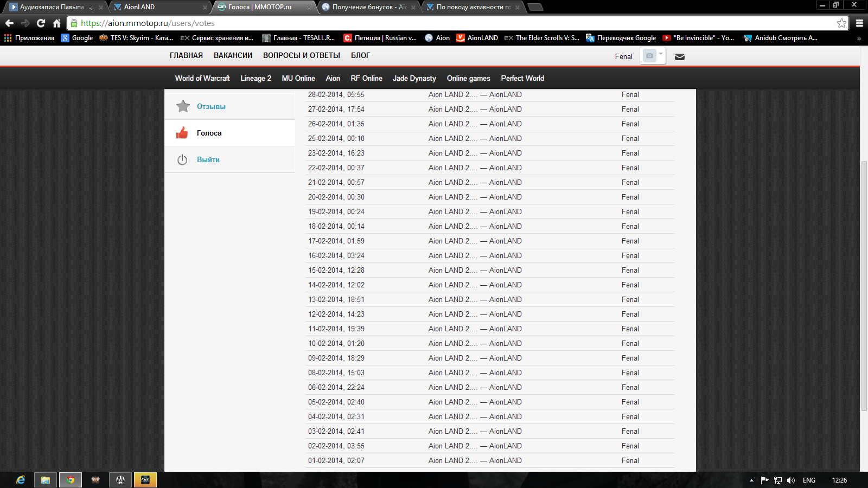Switch the ENG input language indicator
Image resolution: width=868 pixels, height=488 pixels.
coord(809,480)
